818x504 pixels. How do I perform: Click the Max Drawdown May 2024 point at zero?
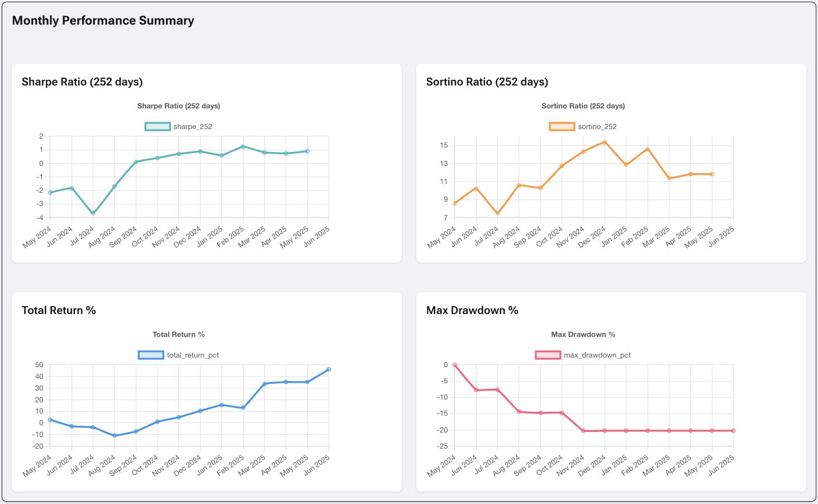tap(455, 365)
